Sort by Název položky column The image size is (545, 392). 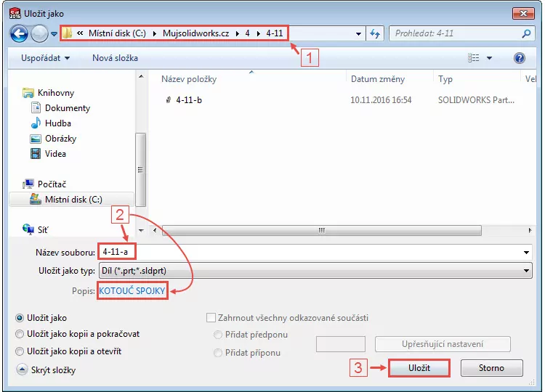[189, 79]
